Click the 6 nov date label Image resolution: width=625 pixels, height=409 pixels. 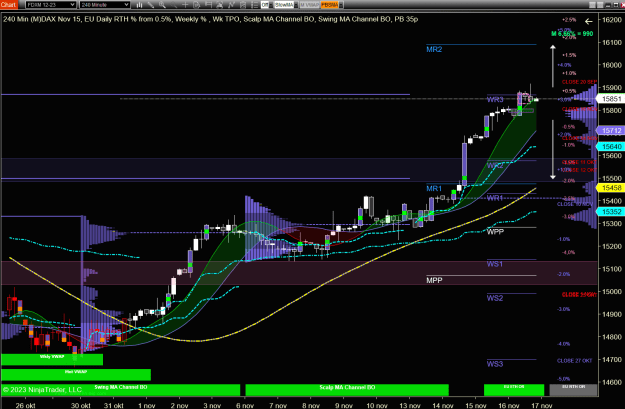tap(245, 405)
